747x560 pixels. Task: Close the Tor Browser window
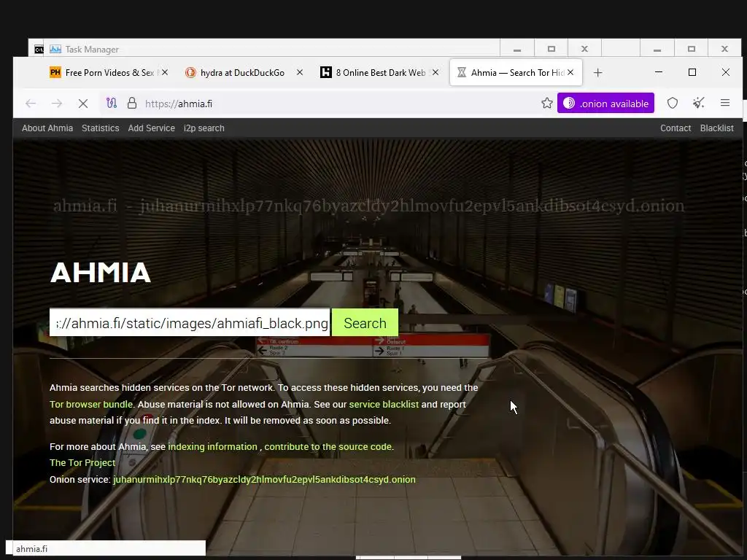(x=726, y=72)
